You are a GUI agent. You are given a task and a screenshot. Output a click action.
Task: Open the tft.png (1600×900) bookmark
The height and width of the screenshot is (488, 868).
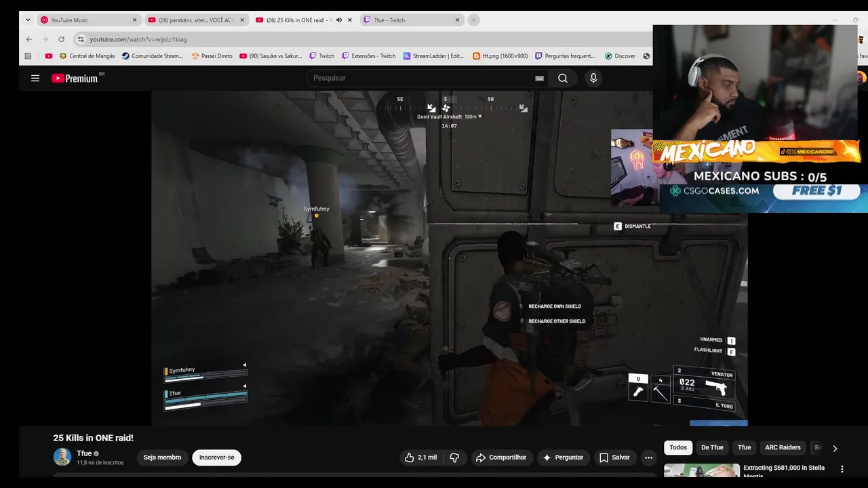(500, 56)
